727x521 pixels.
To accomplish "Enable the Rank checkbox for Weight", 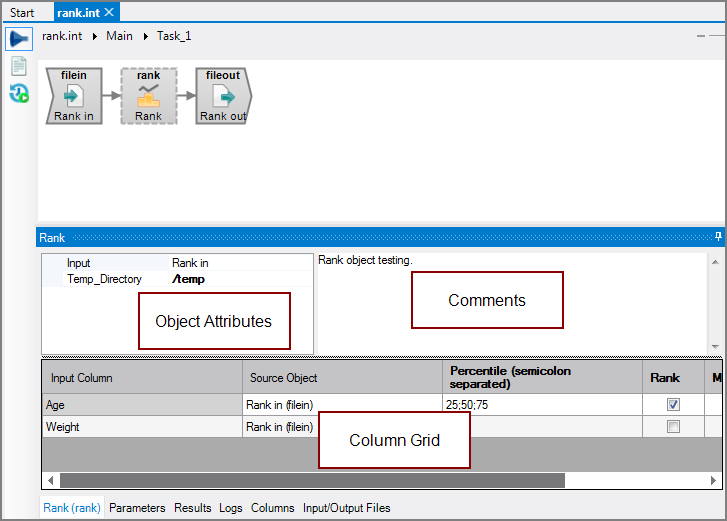I will pos(673,427).
